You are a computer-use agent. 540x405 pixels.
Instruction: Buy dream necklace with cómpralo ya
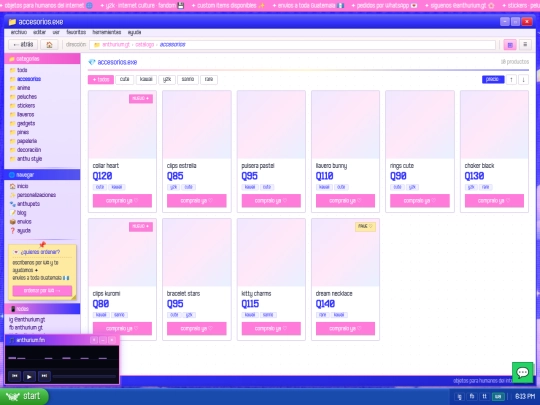tap(345, 329)
